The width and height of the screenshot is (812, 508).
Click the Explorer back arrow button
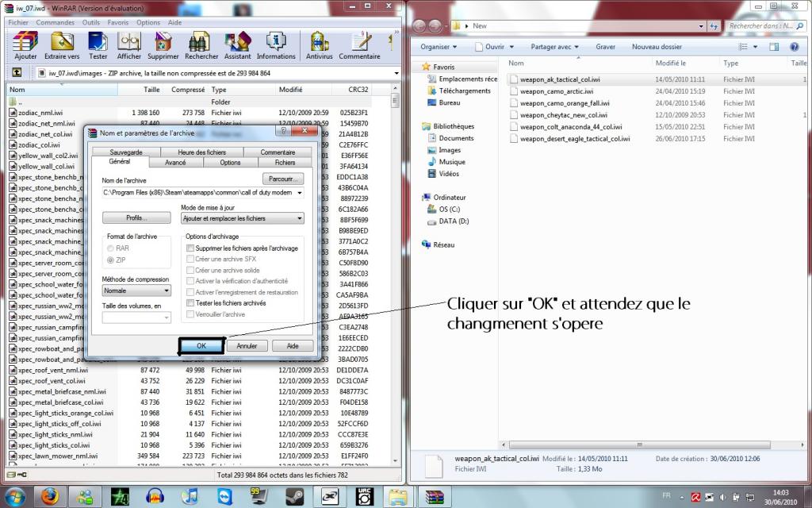coord(419,26)
